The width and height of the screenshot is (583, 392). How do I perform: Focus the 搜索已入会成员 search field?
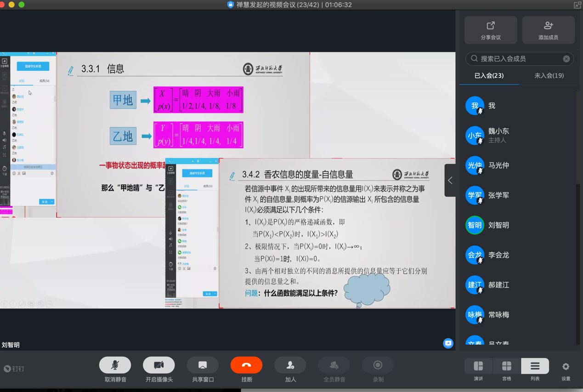coord(519,59)
